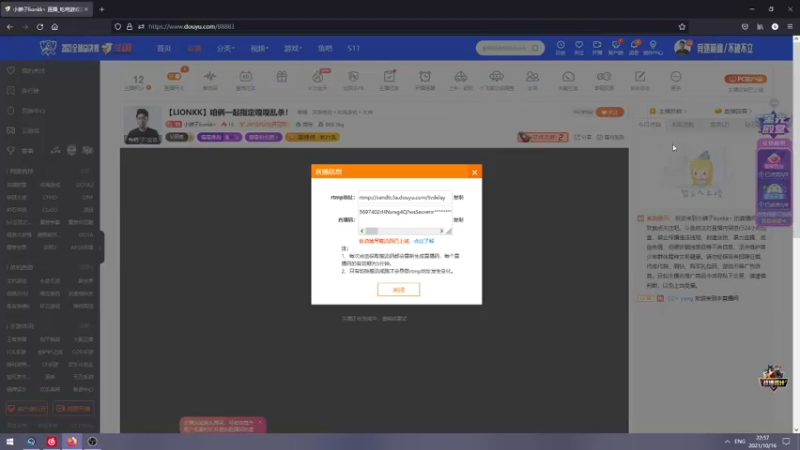Open the S11 navigation item
Image resolution: width=800 pixels, height=450 pixels.
pos(354,48)
